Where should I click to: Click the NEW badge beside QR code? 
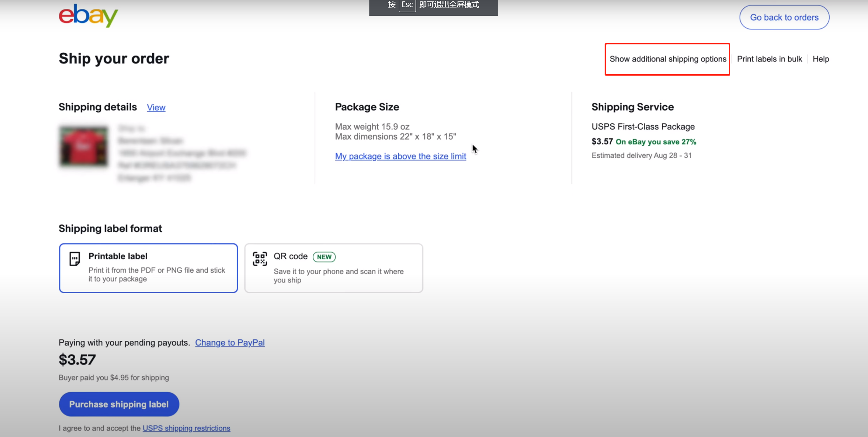(x=324, y=257)
